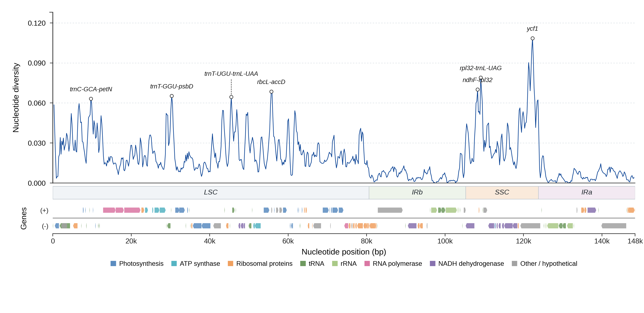Select the '0.030' y-axis tick label
The image size is (644, 313).
(x=37, y=143)
